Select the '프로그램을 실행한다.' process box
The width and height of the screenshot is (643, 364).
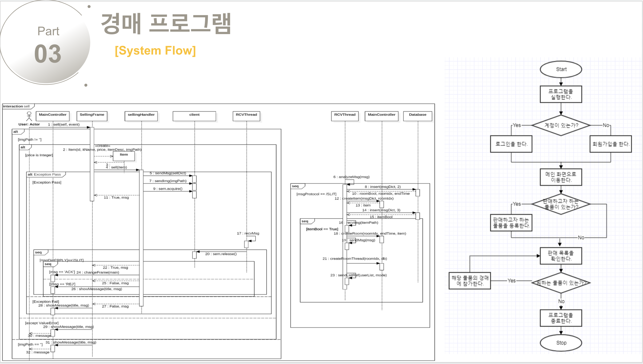(561, 94)
